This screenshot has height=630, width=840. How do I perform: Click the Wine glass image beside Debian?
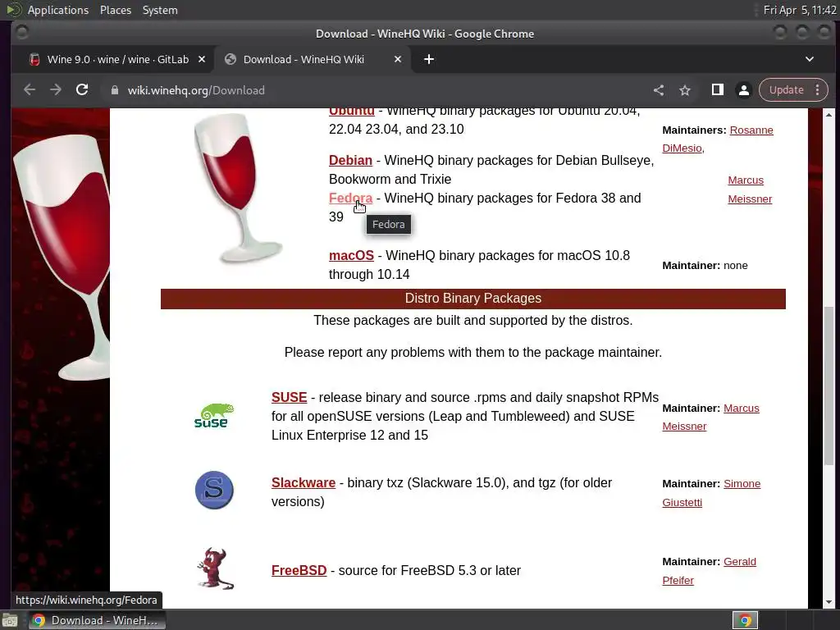click(237, 188)
